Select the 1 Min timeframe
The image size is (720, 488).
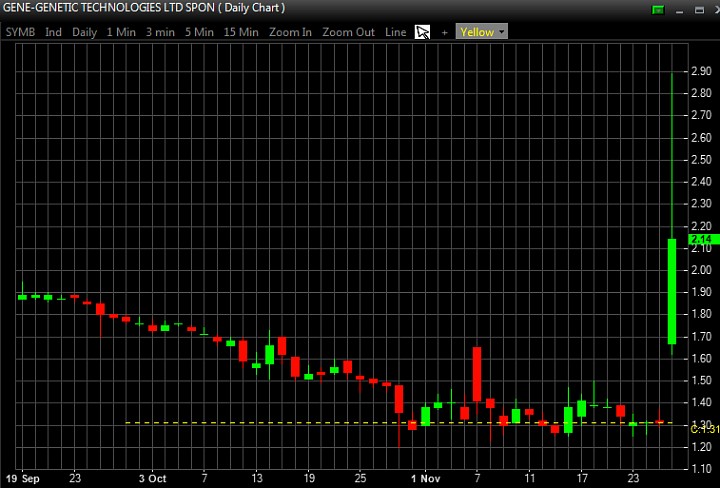[x=121, y=32]
